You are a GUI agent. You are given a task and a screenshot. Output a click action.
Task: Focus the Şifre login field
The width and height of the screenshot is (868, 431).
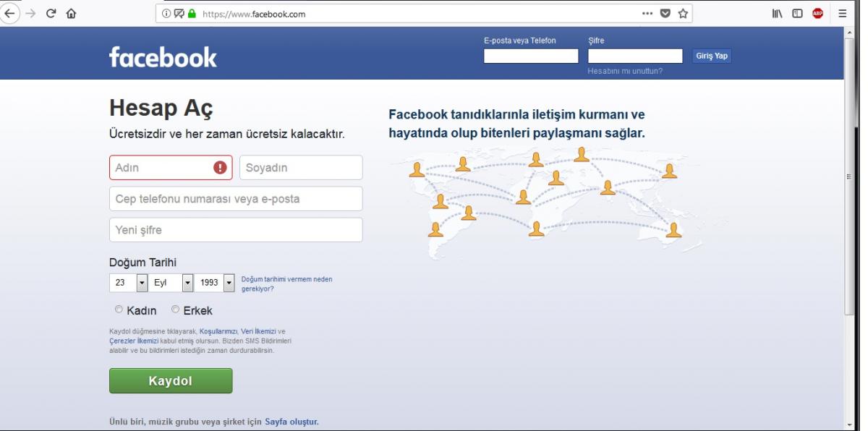[x=635, y=56]
